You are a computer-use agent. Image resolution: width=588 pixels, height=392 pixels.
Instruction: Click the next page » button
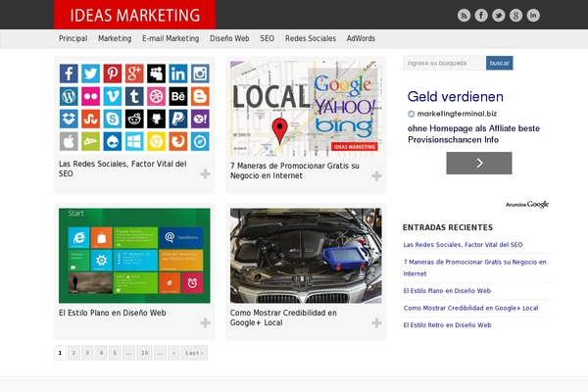click(173, 353)
